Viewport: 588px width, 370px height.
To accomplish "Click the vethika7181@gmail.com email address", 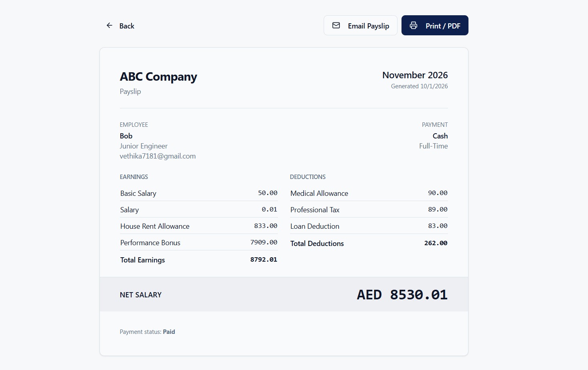I will tap(158, 156).
